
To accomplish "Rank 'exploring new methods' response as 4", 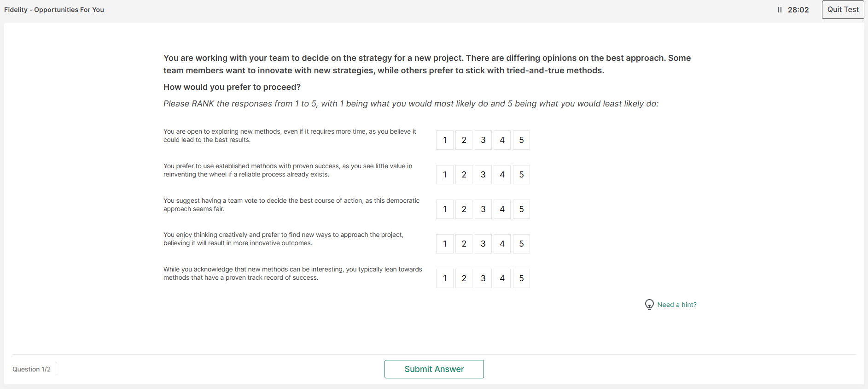I will click(x=502, y=140).
